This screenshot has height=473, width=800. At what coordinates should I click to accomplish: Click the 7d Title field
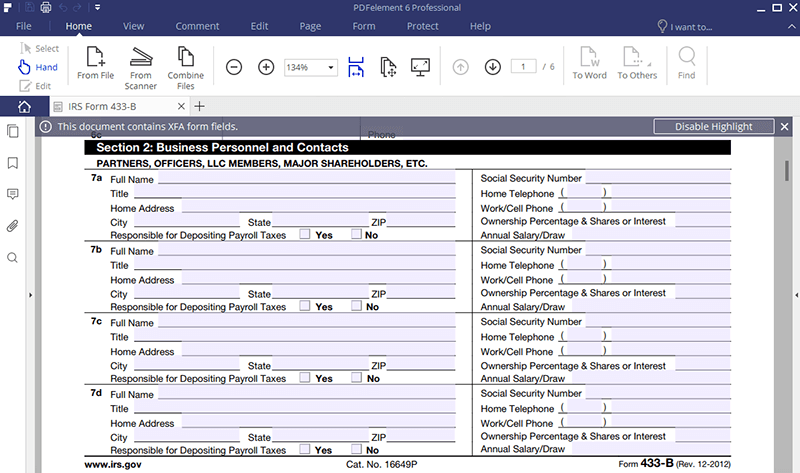pyautogui.click(x=294, y=407)
